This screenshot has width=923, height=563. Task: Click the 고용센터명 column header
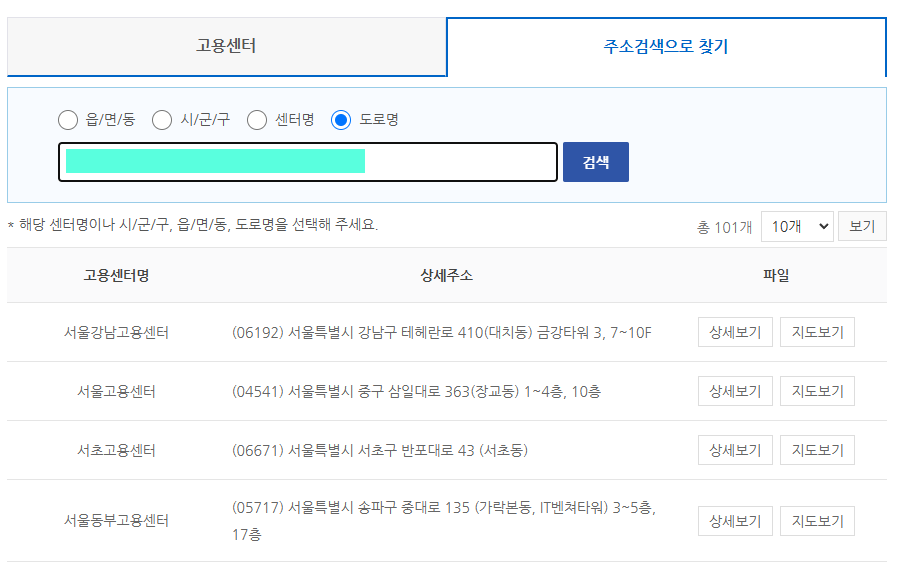[x=117, y=275]
